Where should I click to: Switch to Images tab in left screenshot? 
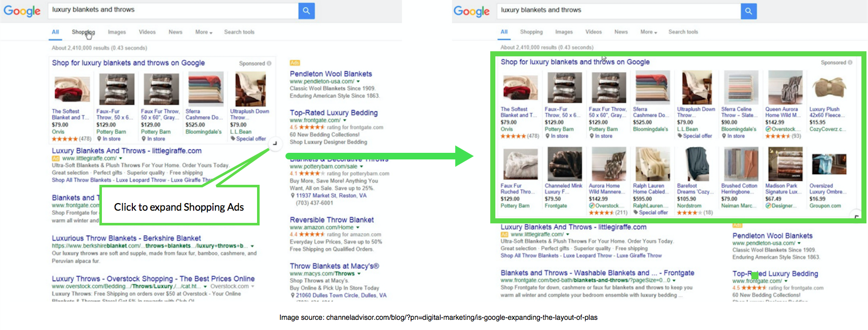tap(117, 32)
